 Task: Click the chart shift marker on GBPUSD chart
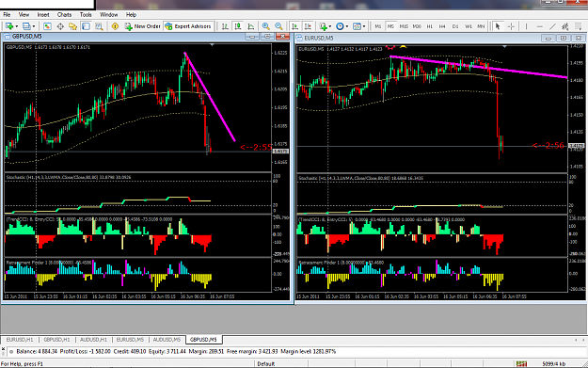pyautogui.click(x=212, y=45)
